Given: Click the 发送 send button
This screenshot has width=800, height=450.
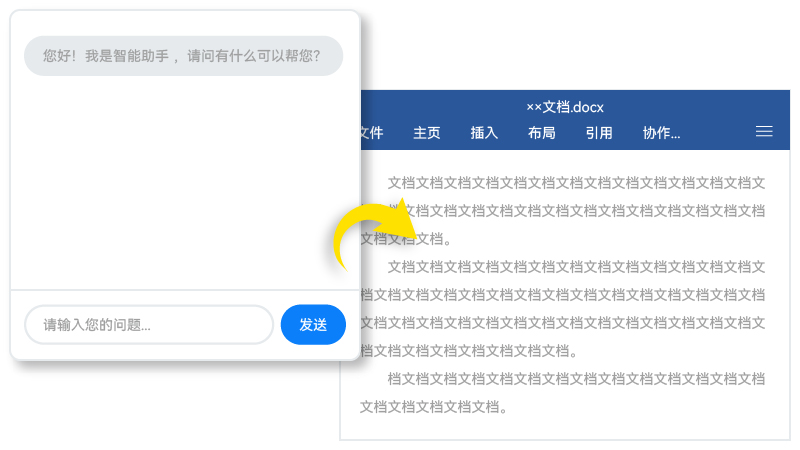Looking at the screenshot, I should pos(313,324).
